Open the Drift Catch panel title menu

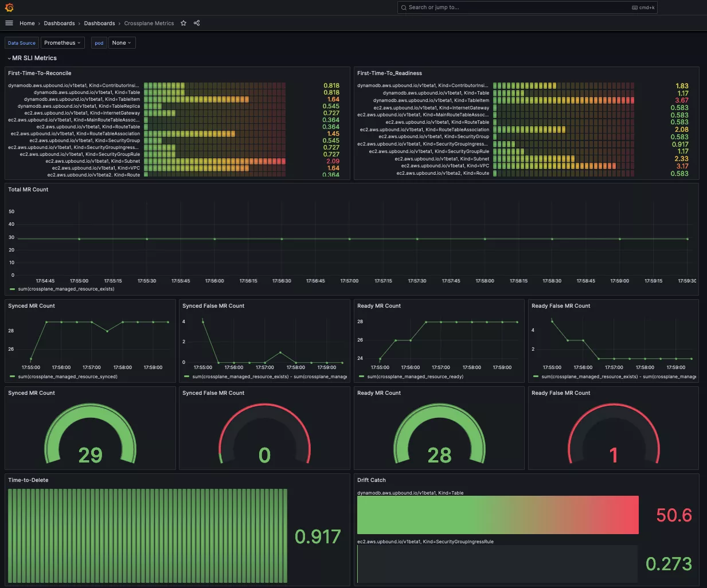tap(372, 480)
